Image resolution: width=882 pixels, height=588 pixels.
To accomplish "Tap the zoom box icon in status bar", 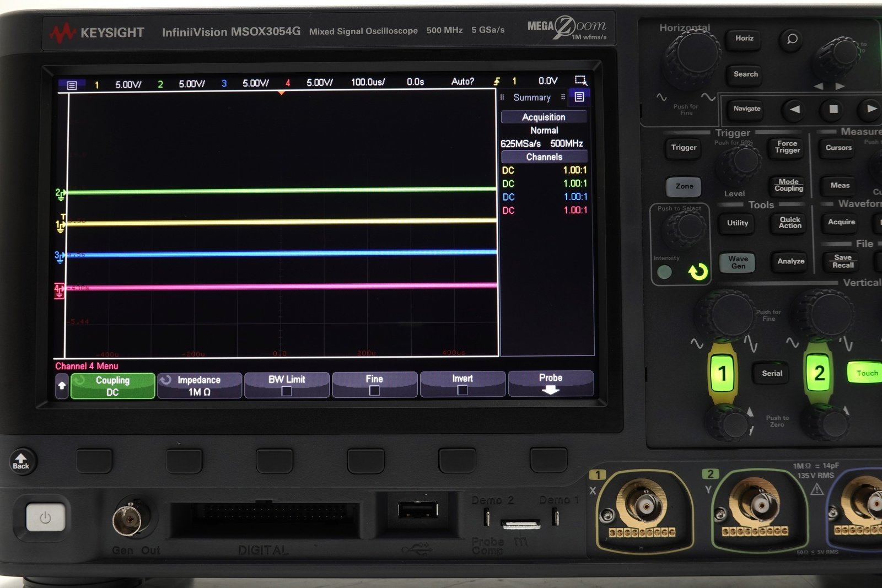I will pyautogui.click(x=580, y=80).
